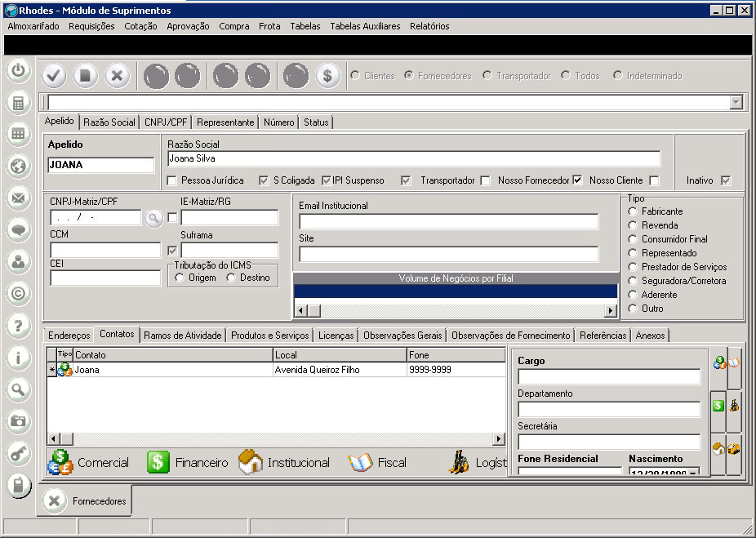Open the Relatórios menu
Viewport: 756px width, 538px height.
tap(429, 26)
